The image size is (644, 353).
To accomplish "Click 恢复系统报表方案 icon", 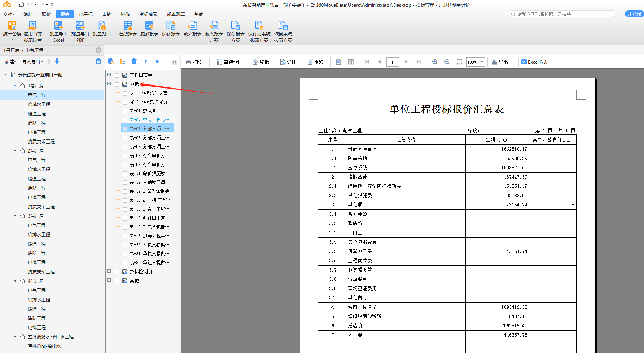I will pyautogui.click(x=283, y=25).
